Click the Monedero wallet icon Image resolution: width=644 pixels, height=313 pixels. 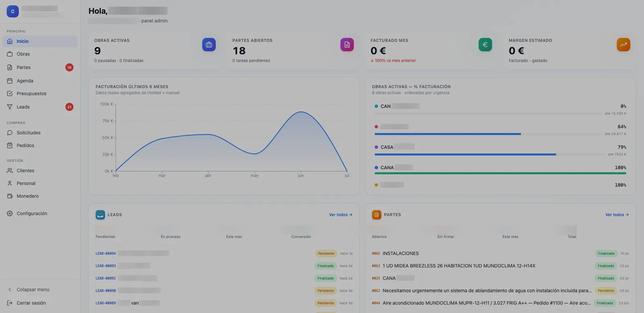10,196
